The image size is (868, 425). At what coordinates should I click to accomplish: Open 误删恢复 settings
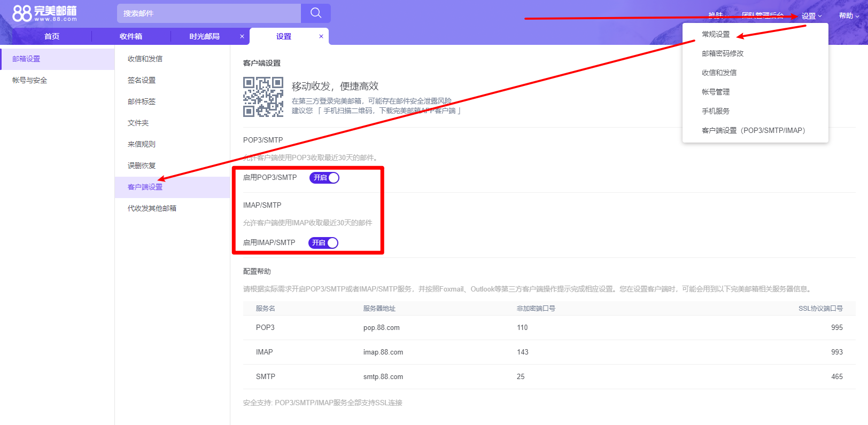[172, 166]
